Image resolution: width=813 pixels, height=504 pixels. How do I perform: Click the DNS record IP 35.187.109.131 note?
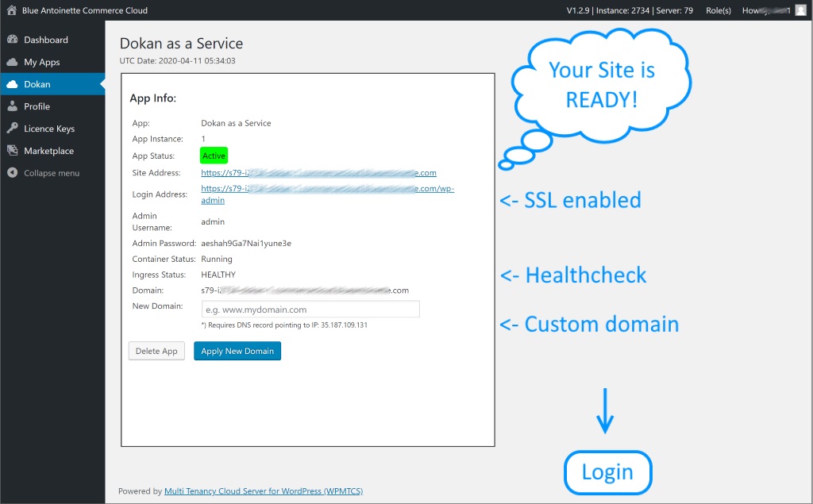(284, 325)
